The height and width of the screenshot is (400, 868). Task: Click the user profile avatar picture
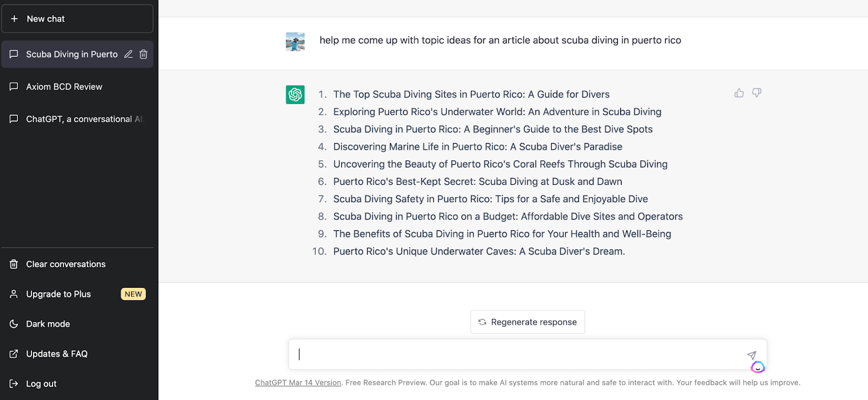[x=295, y=42]
